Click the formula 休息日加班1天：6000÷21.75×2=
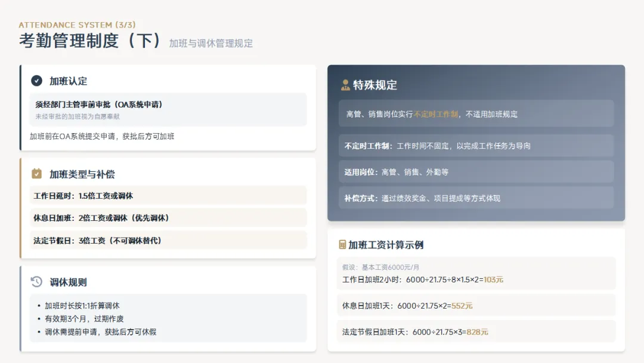Image resolution: width=644 pixels, height=363 pixels. (x=397, y=306)
